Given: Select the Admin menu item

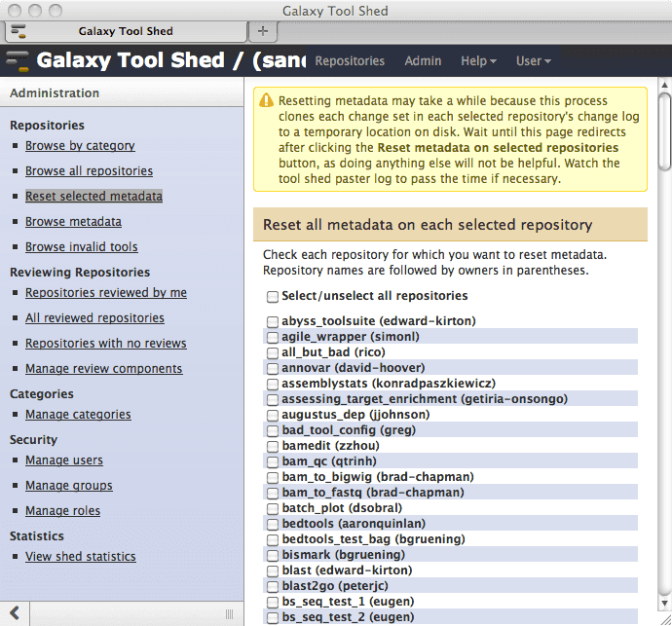Looking at the screenshot, I should coord(423,60).
